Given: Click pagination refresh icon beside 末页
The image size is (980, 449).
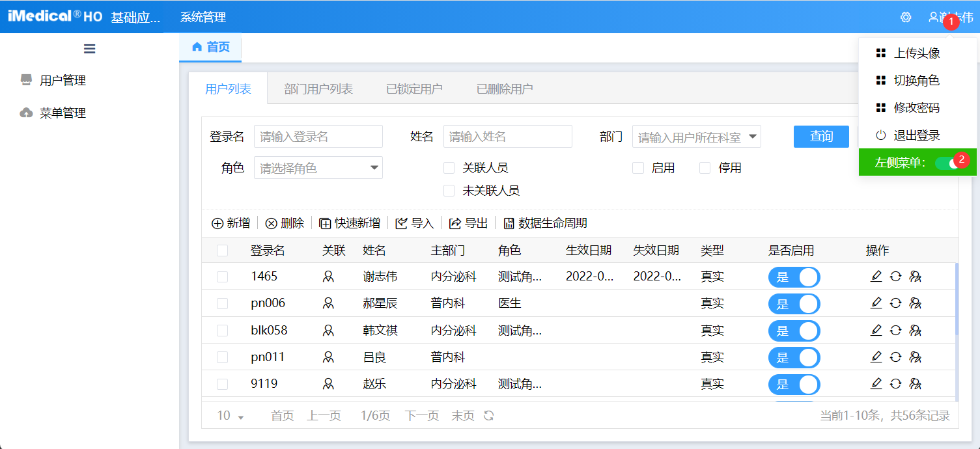Looking at the screenshot, I should tap(489, 416).
